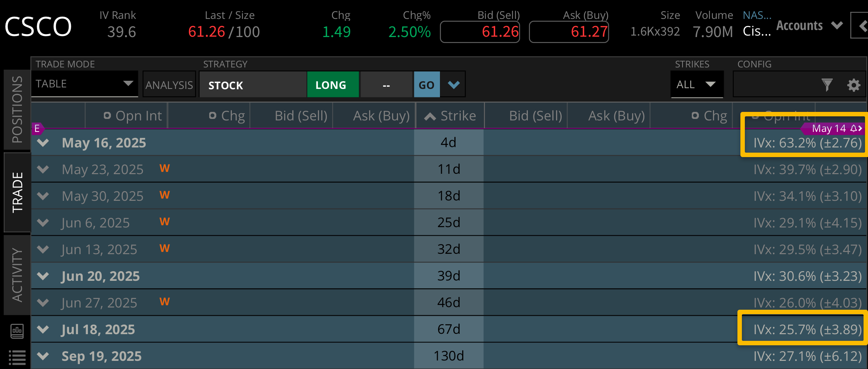Screen dimensions: 868x369
Task: Click the Ask (Buy) 61.27 price box
Action: click(x=569, y=32)
